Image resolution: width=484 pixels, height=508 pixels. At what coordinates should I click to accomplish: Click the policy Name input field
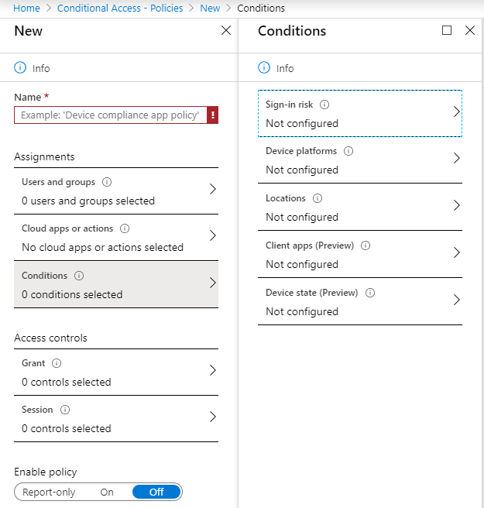111,115
